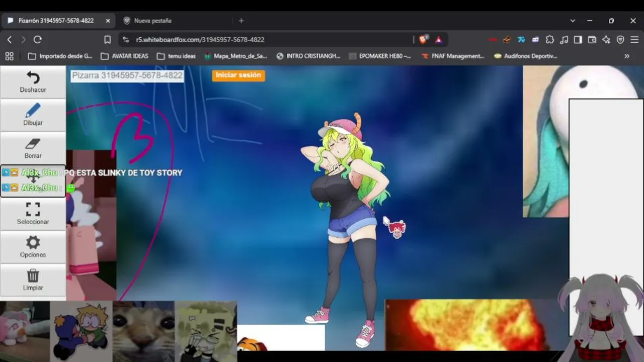
Task: Reload the whiteboard page
Action: pyautogui.click(x=37, y=40)
